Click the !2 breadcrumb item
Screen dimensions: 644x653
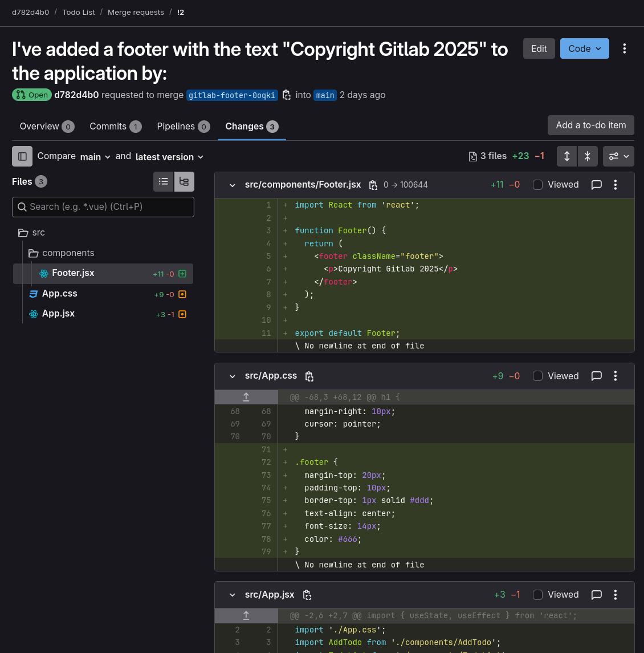point(181,13)
